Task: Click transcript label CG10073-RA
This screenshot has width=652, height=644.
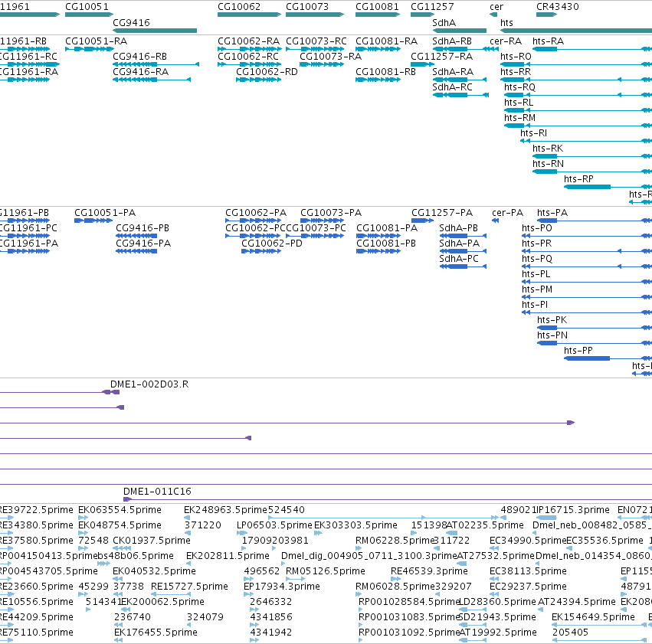Action: [330, 57]
